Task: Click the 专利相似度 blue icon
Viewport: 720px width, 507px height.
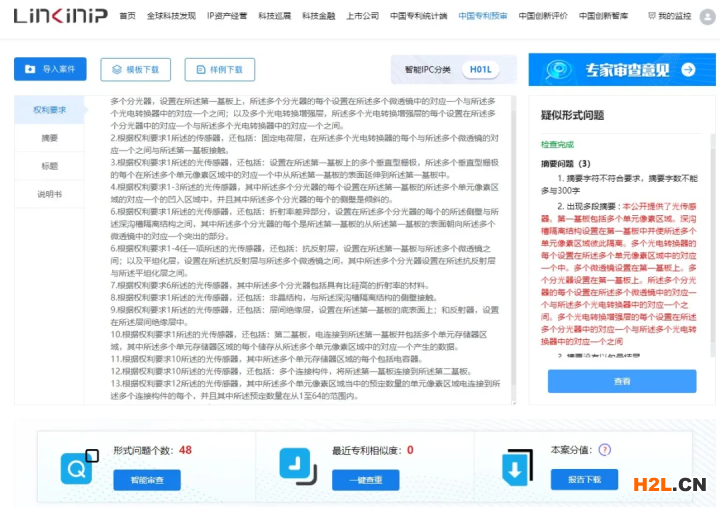Action: [297, 466]
